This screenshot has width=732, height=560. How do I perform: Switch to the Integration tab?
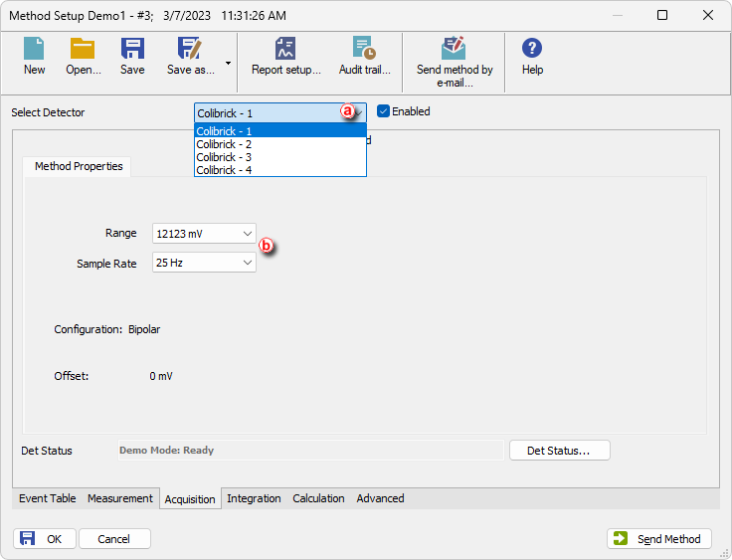[254, 498]
